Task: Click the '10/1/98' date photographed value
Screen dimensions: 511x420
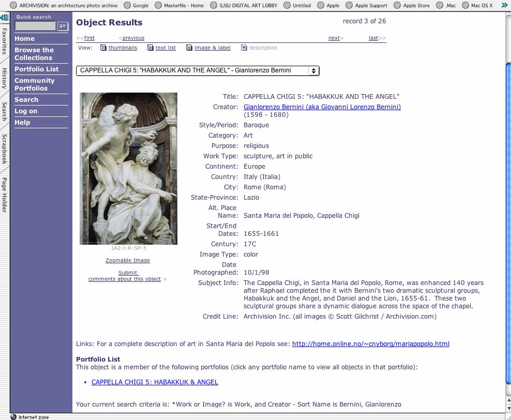Action: (x=256, y=273)
